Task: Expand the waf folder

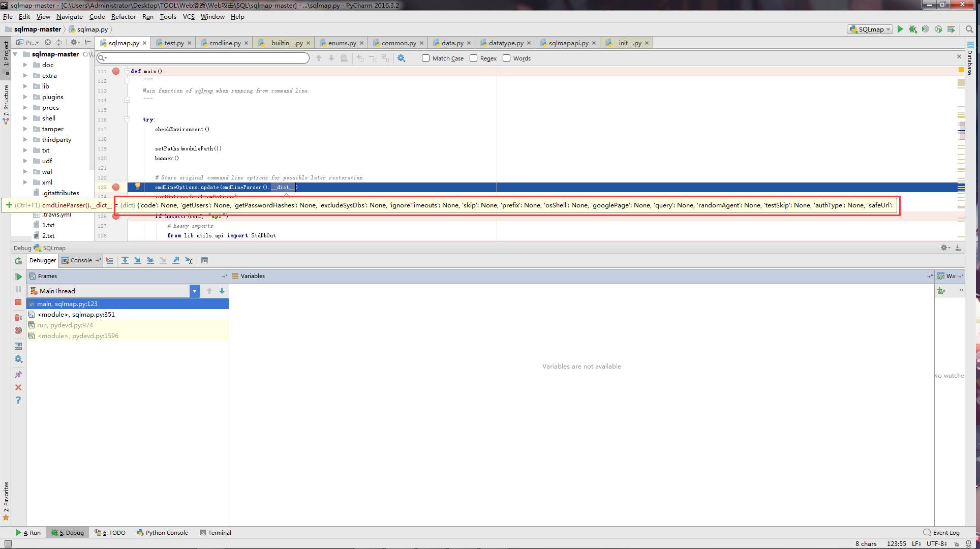Action: pyautogui.click(x=25, y=172)
